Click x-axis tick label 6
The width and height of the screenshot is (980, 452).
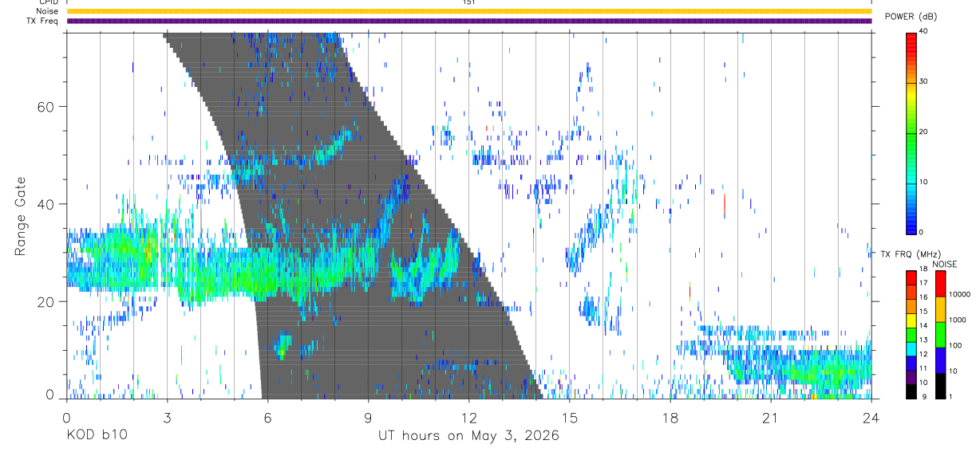coord(267,417)
